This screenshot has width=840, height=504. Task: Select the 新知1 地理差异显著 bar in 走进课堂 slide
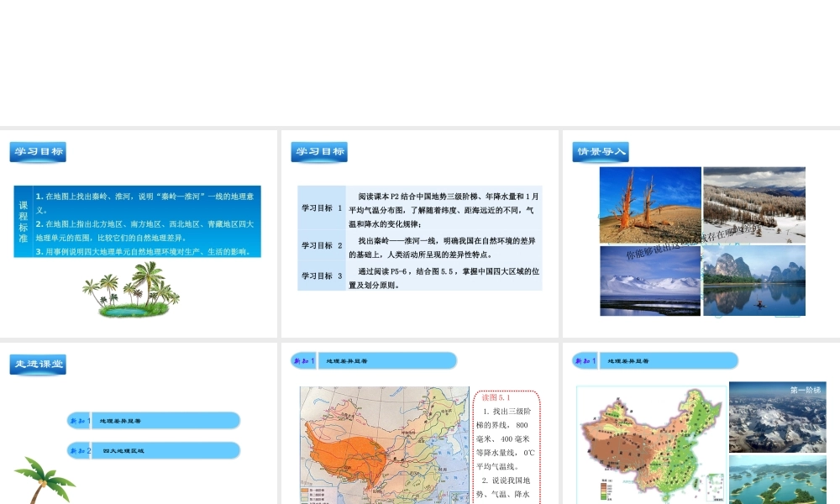click(154, 420)
